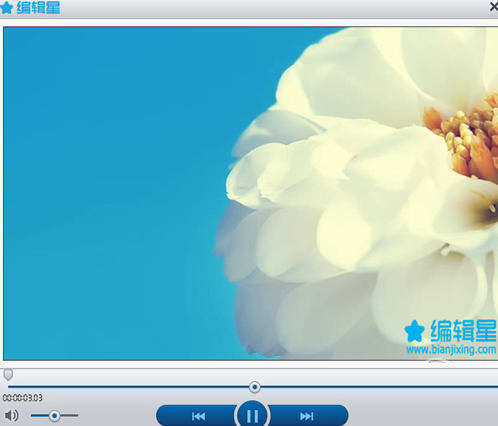Skip to the next clip
This screenshot has width=498, height=426.
tap(306, 416)
